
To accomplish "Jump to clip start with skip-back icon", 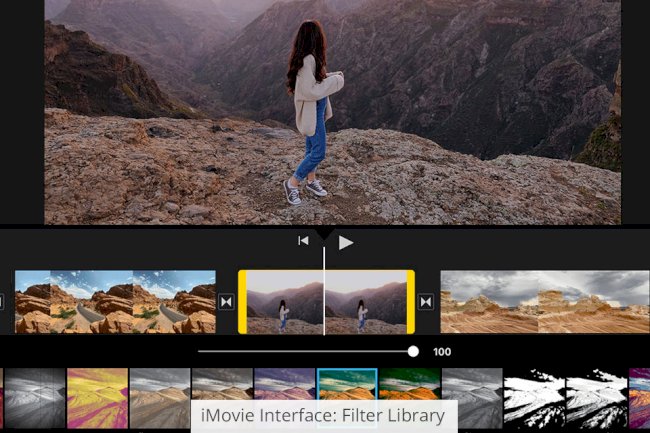I will tap(303, 241).
